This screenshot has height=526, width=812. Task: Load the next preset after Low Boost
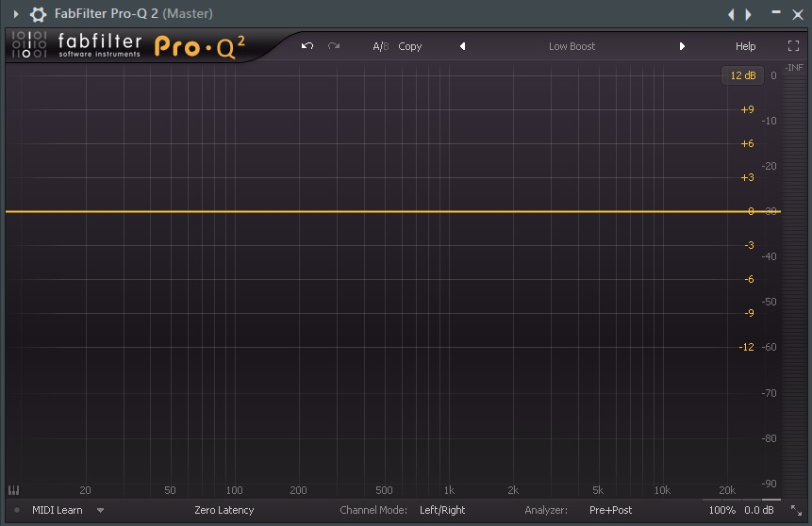click(x=682, y=46)
